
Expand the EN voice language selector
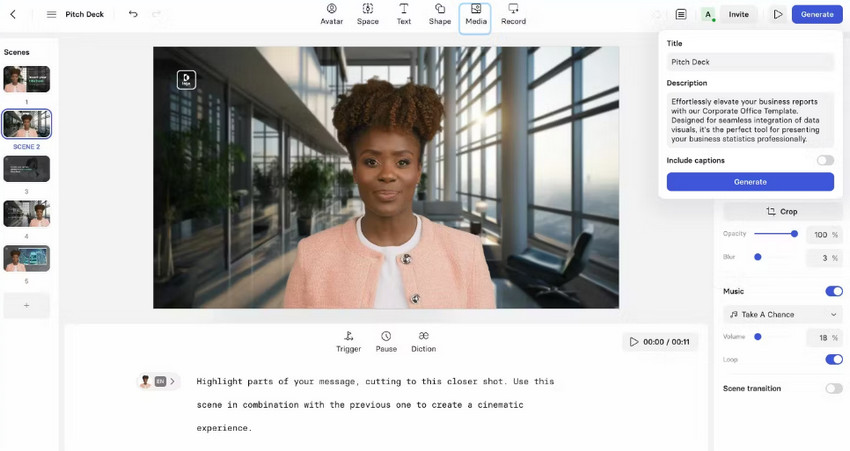(x=160, y=381)
